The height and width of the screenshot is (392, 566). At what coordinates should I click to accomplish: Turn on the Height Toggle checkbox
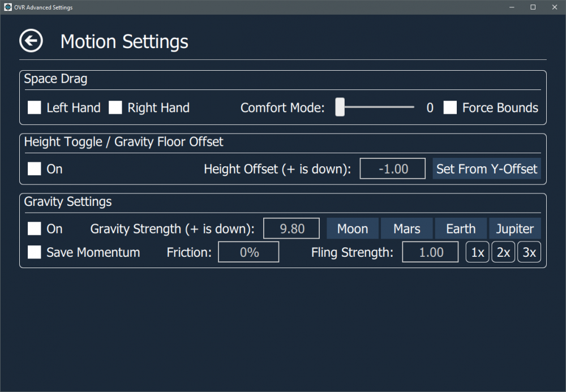tap(35, 169)
